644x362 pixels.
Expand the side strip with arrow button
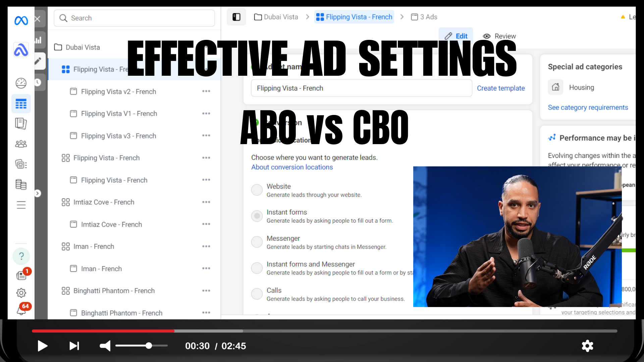tap(38, 193)
